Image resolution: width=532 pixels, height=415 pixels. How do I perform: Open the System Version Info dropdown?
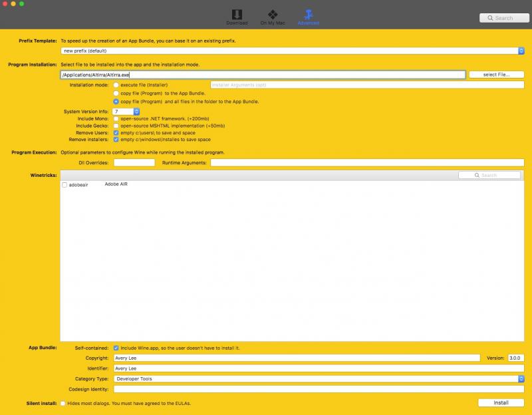click(126, 112)
